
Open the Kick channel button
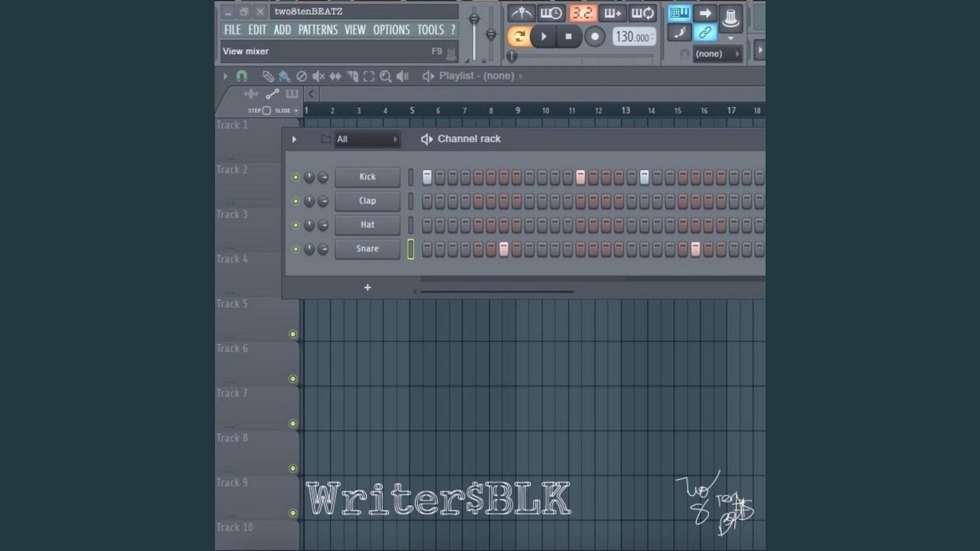[367, 177]
